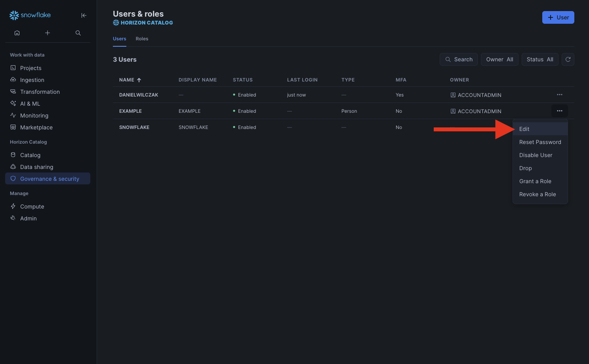Viewport: 589px width, 364px height.
Task: Go to the home icon
Action: (17, 33)
